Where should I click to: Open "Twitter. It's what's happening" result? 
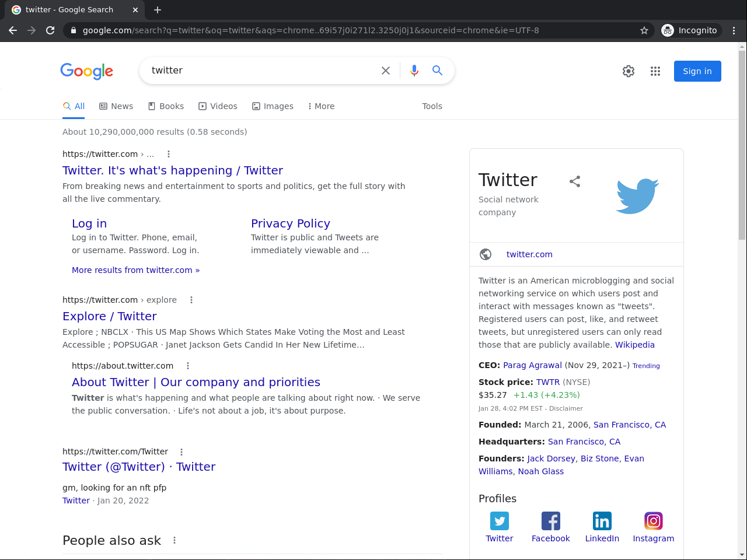click(173, 170)
